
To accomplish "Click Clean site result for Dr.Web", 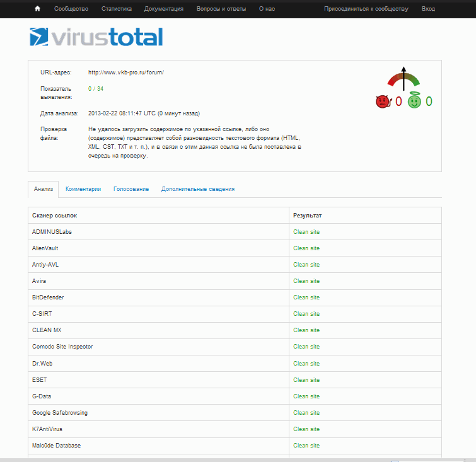I will coord(306,364).
